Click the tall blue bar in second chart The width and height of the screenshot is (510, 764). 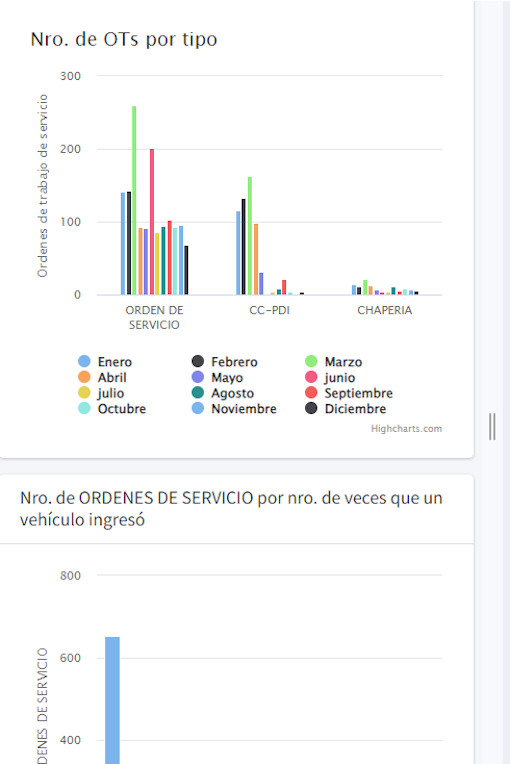pos(113,700)
